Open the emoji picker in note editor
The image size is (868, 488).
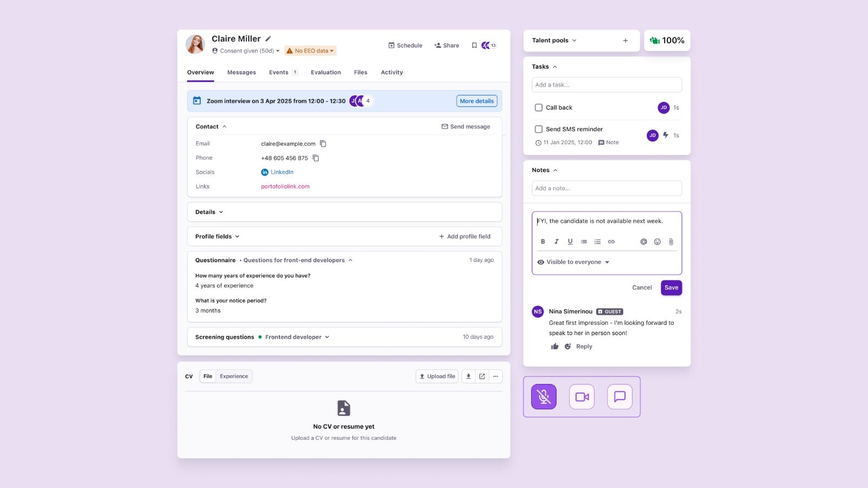tap(657, 242)
